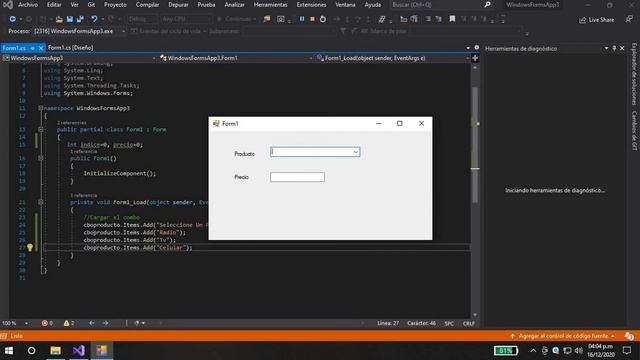Click the hot reload folder icon beside Continuar
The width and height of the screenshot is (640, 360).
[267, 19]
